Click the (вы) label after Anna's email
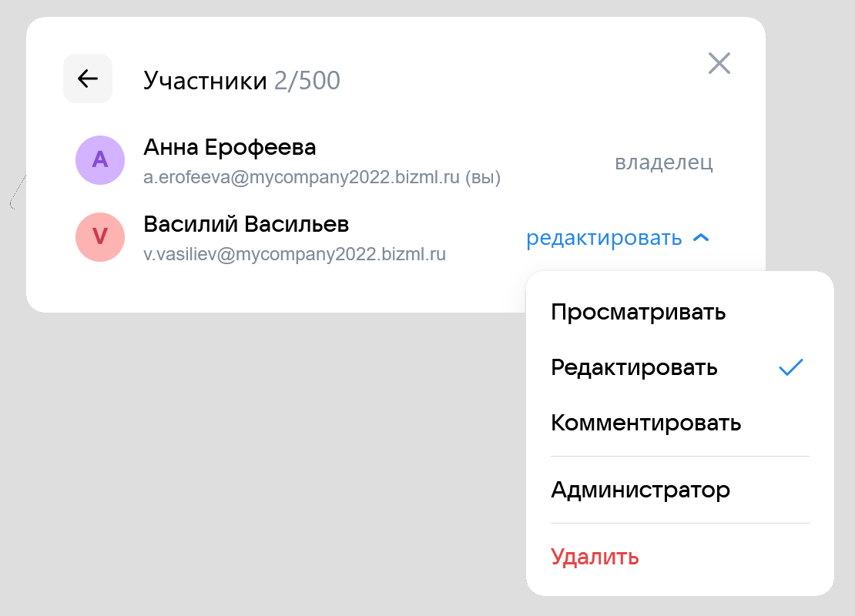The width and height of the screenshot is (855, 616). tap(484, 178)
